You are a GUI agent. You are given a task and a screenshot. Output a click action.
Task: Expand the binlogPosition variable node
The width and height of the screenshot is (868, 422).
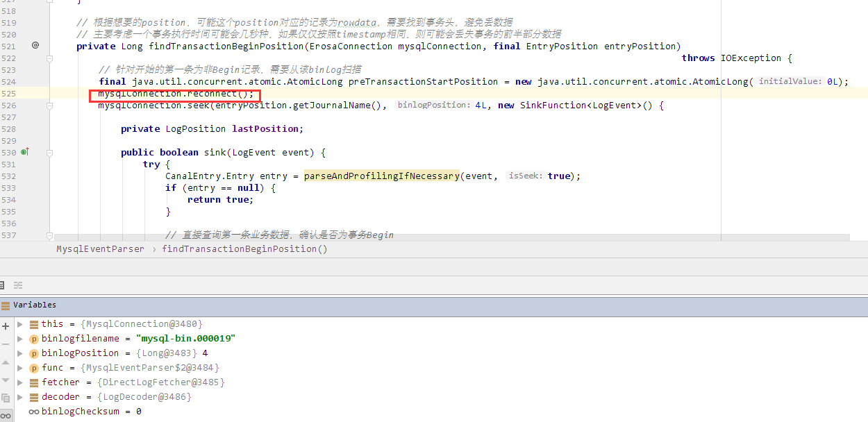tap(20, 353)
